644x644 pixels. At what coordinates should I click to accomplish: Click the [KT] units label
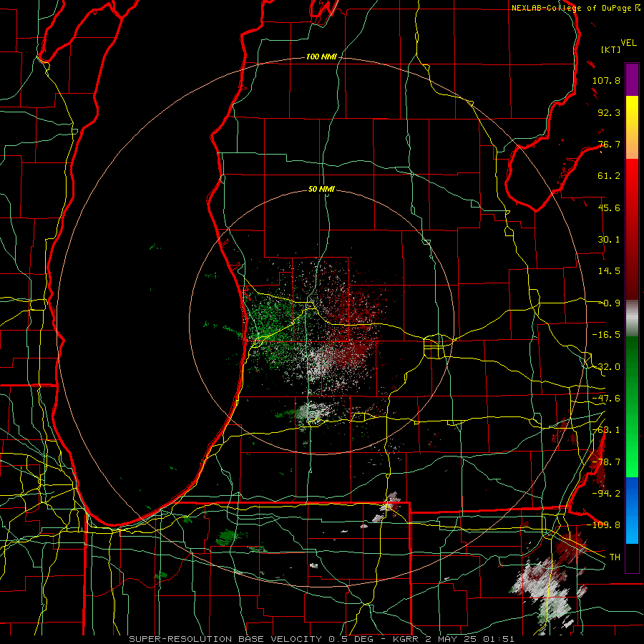point(610,49)
